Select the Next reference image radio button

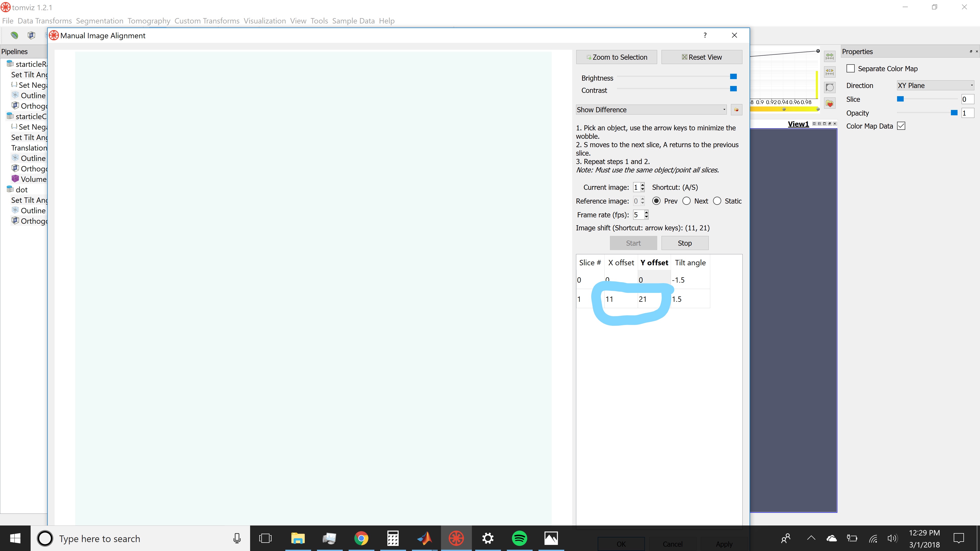point(687,201)
